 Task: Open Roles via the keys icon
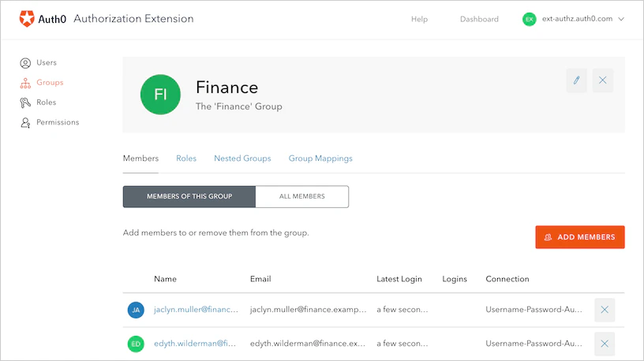[25, 102]
